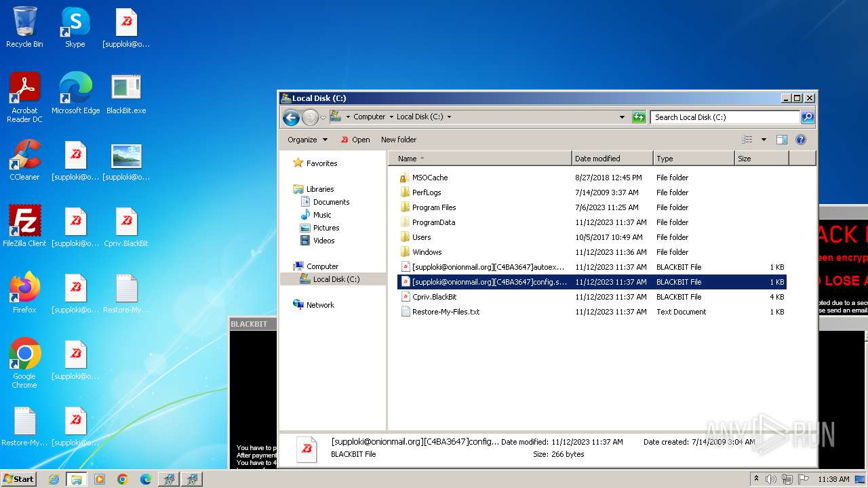This screenshot has height=488, width=868.
Task: Expand the Local Disk (C:) breadcrumb arrow
Action: pos(449,117)
